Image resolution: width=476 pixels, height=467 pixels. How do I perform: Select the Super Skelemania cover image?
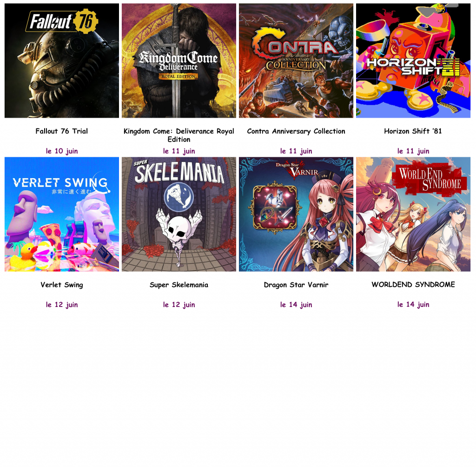tap(179, 214)
